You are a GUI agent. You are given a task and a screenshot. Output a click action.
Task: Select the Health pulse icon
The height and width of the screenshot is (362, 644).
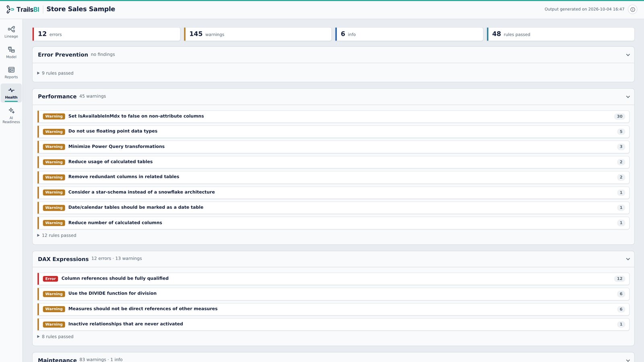point(11,90)
